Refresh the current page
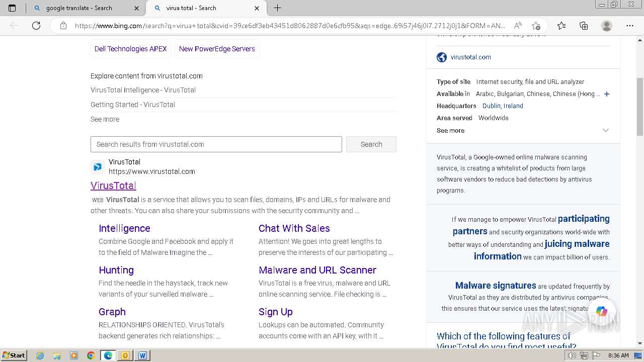This screenshot has height=362, width=644. 36,26
